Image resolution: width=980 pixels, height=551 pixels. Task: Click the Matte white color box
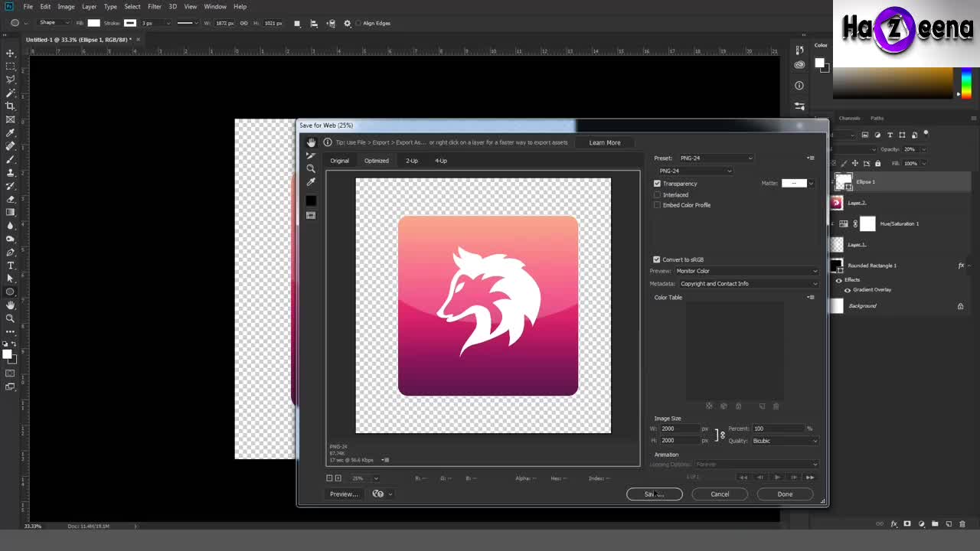point(794,183)
